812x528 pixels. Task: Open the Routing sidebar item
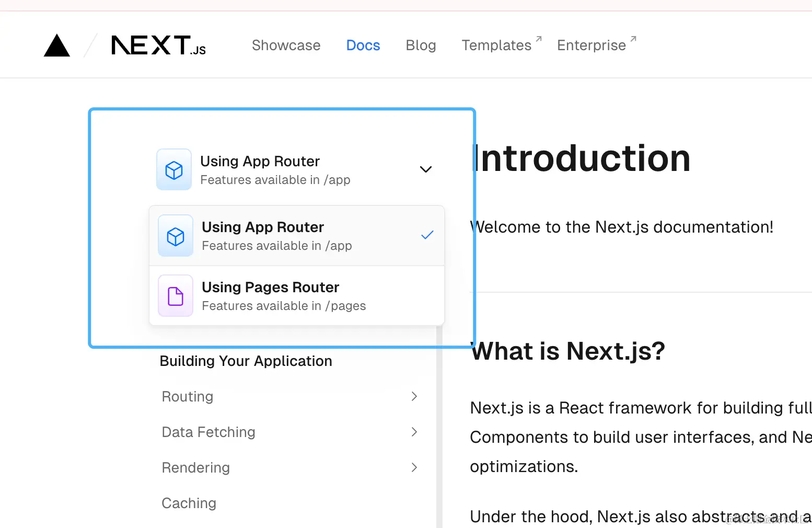[x=188, y=397]
